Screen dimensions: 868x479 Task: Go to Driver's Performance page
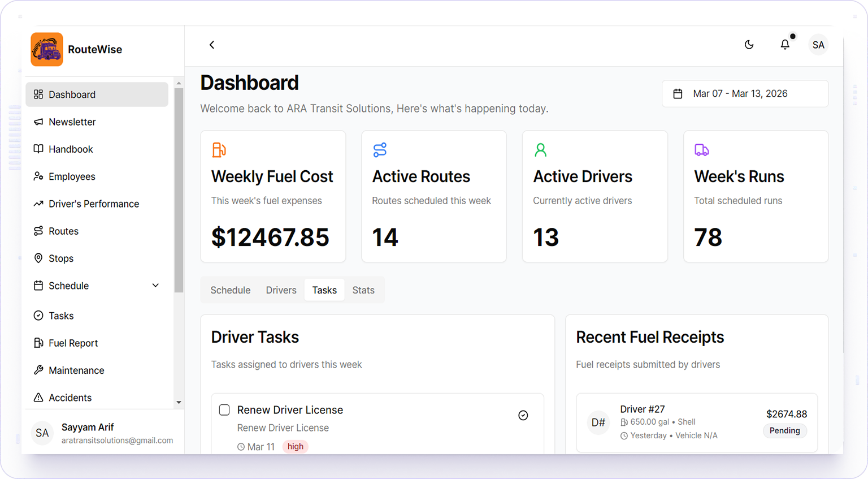click(x=93, y=204)
